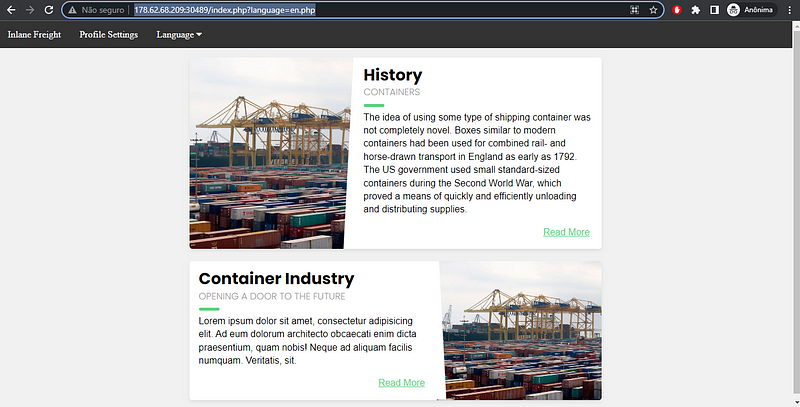Viewport: 800px width, 407px height.
Task: Click the History paragraph about shipping containers
Action: (477, 163)
